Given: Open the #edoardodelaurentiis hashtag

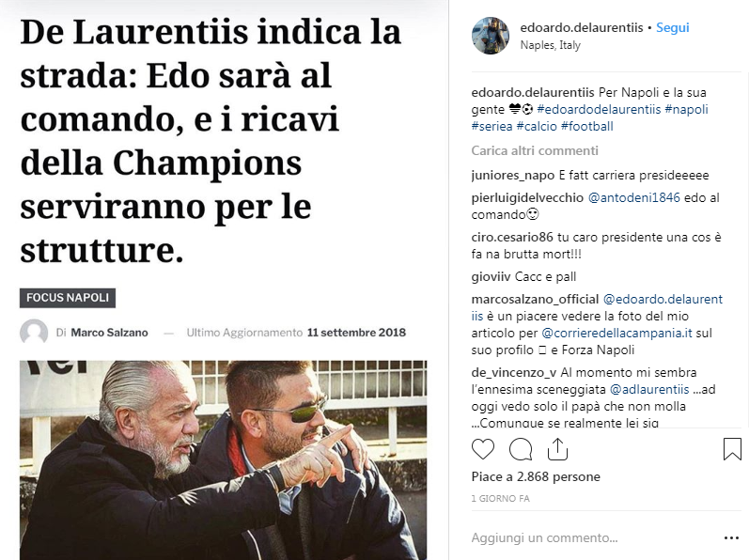Looking at the screenshot, I should pos(599,109).
